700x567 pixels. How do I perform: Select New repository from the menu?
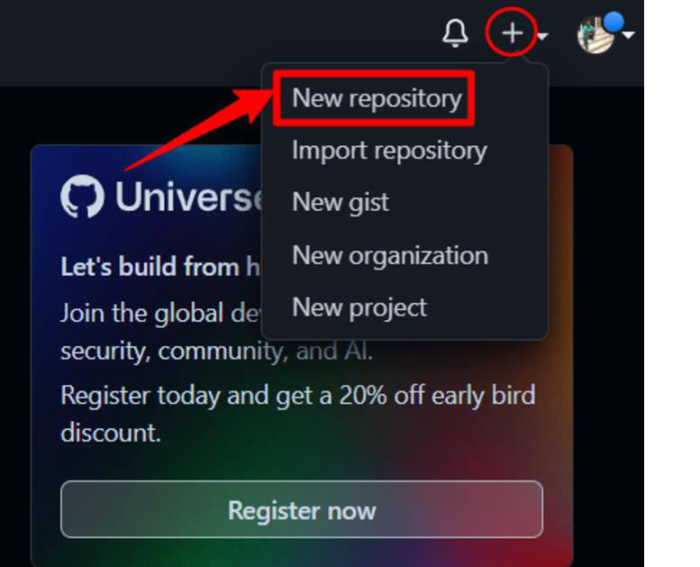click(377, 98)
